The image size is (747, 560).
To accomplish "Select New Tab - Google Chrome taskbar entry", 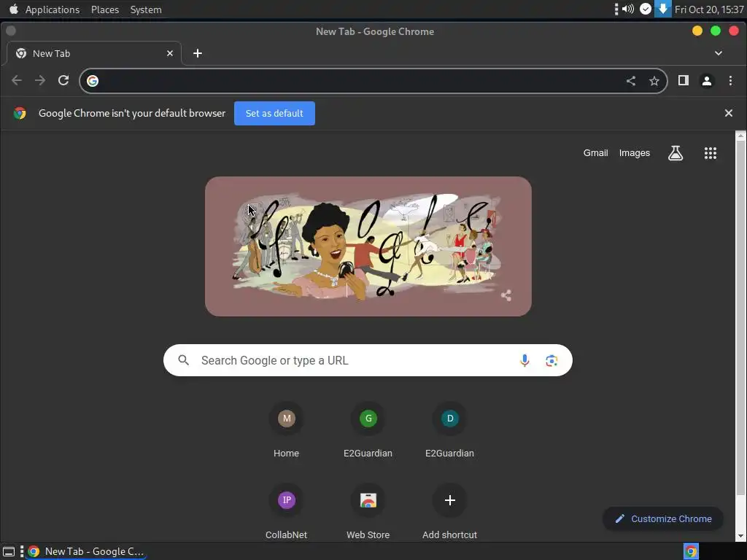I will (x=86, y=551).
